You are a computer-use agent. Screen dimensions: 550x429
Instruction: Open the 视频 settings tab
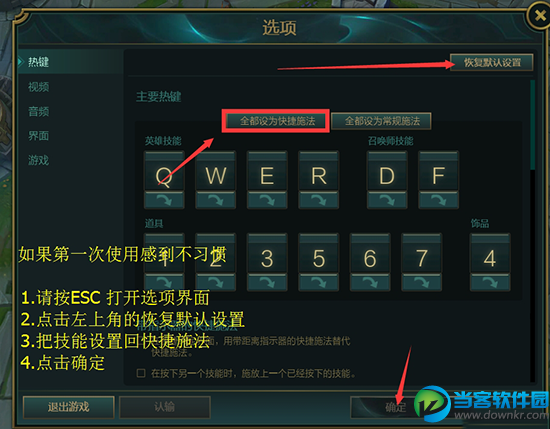pos(39,87)
